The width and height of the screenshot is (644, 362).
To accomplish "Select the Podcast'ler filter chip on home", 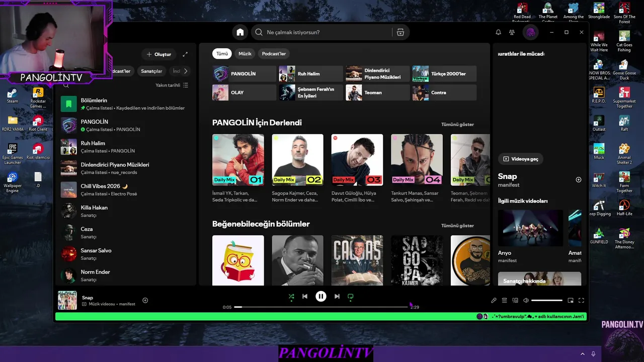I will point(274,54).
